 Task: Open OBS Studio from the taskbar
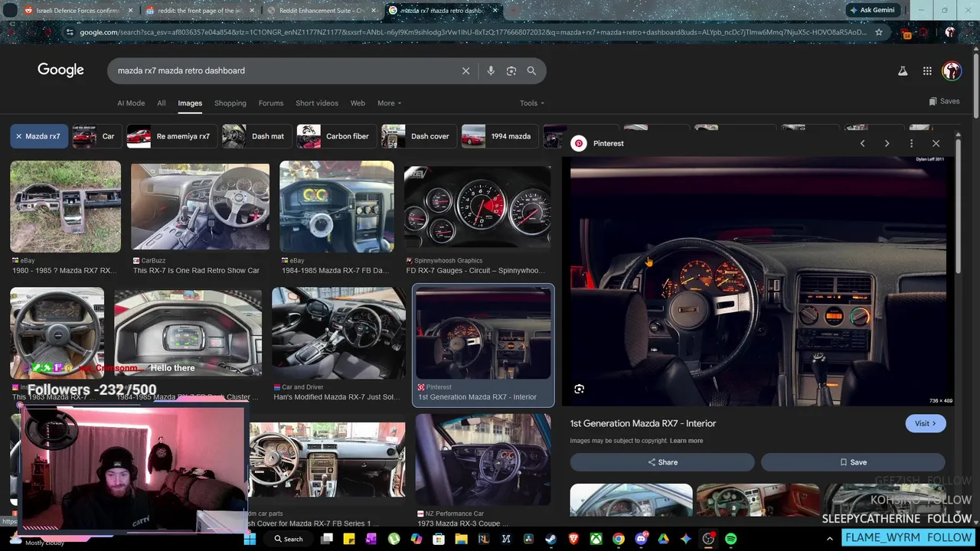pos(708,539)
